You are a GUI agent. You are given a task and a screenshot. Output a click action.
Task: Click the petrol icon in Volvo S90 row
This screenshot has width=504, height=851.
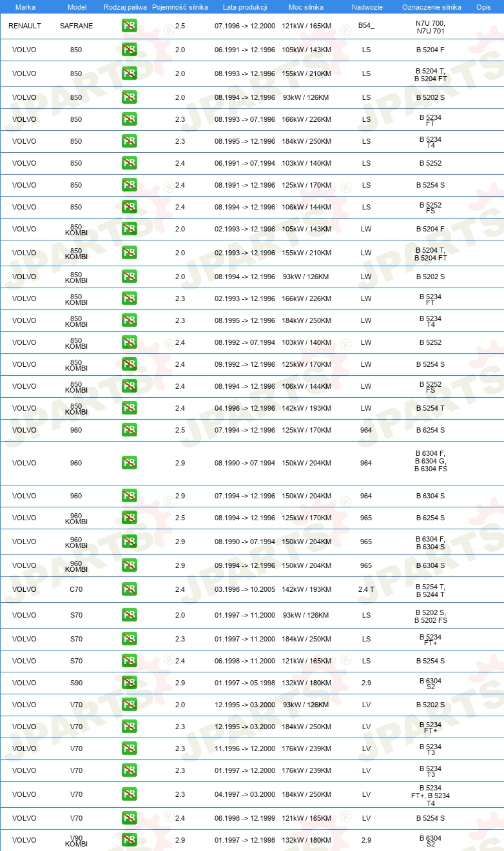pyautogui.click(x=129, y=683)
